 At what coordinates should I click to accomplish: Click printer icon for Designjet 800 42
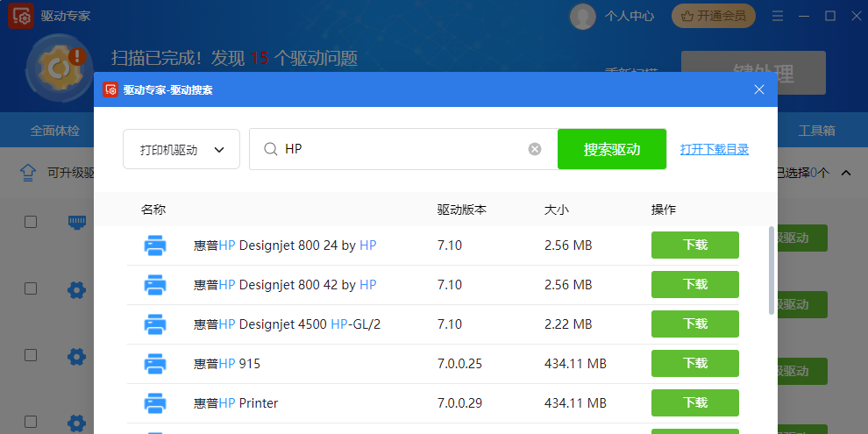(155, 285)
